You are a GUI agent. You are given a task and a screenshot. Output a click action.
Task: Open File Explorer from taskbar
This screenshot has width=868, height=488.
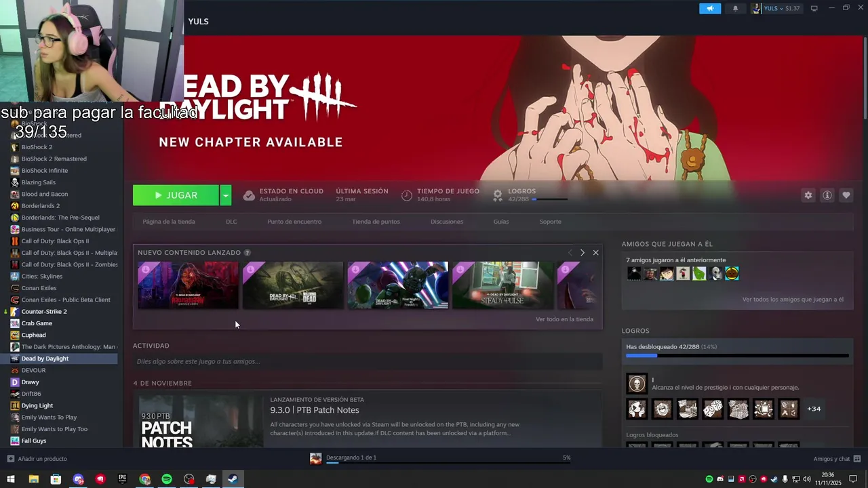click(33, 479)
